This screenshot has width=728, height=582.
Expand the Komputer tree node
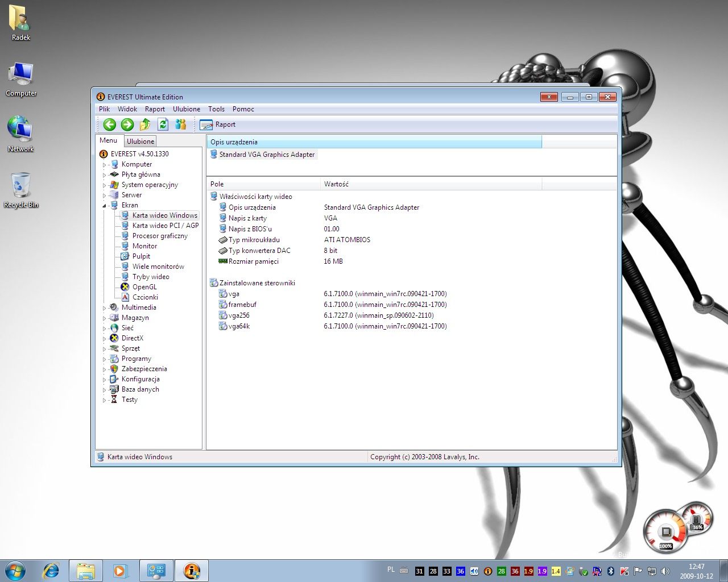[104, 165]
